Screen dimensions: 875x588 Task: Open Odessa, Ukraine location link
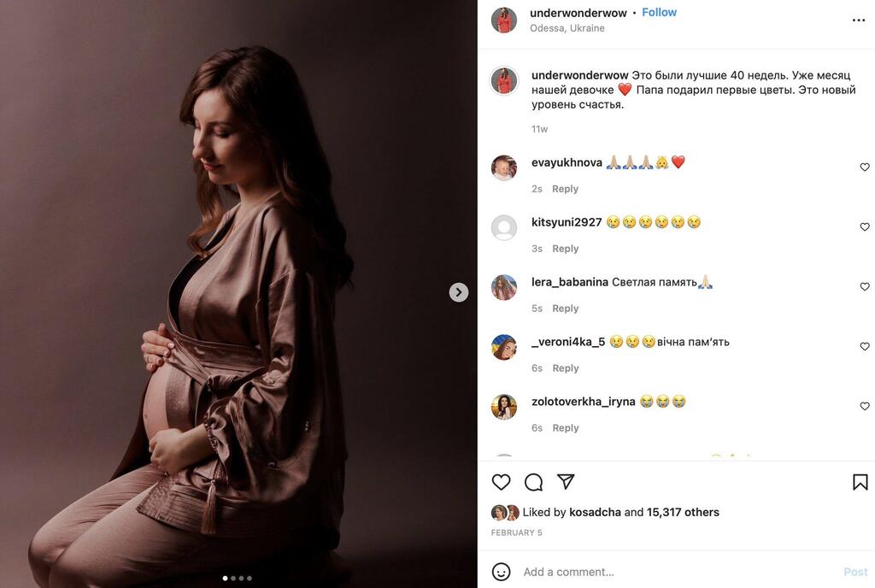tap(567, 28)
